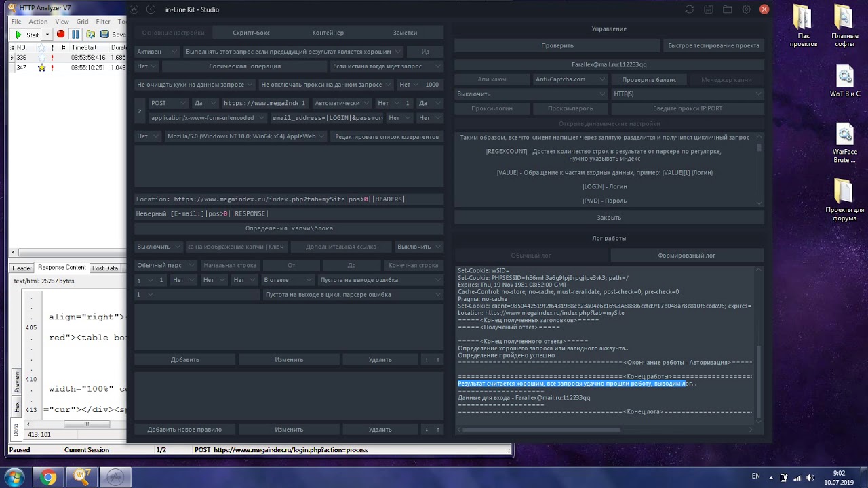Open the 'Активен' dropdown
868x488 pixels.
click(x=157, y=52)
